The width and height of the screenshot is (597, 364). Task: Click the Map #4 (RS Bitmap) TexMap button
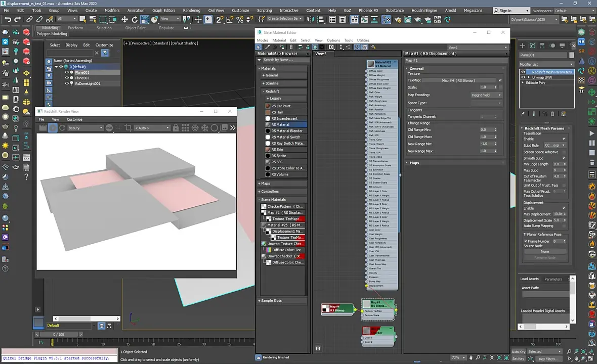(458, 80)
